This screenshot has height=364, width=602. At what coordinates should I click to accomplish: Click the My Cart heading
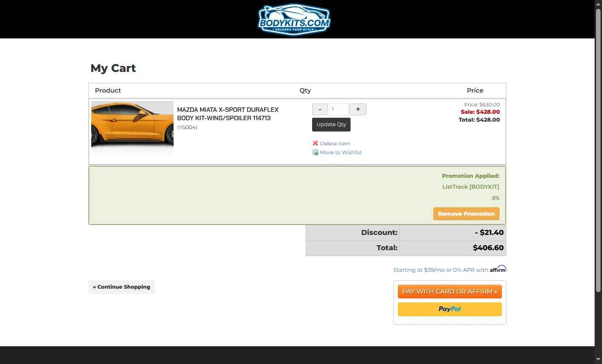pos(113,68)
